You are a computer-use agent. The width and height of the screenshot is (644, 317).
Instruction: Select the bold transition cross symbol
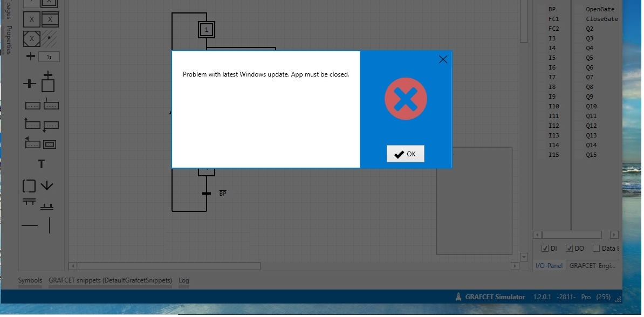30,84
